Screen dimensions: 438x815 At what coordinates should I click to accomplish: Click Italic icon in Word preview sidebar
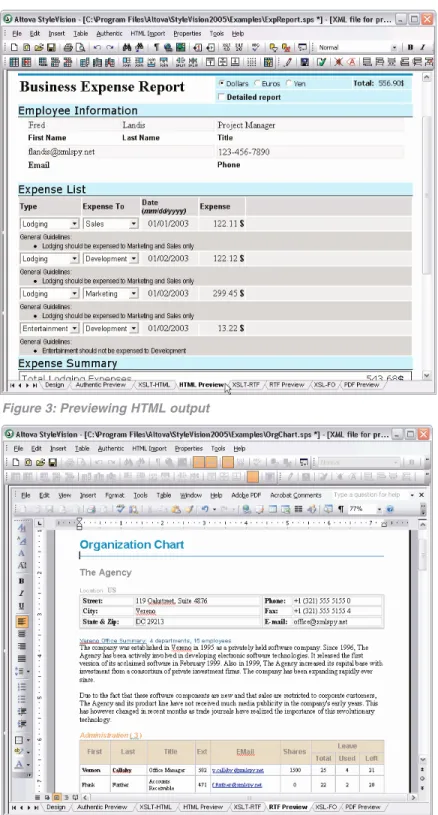coord(21,593)
